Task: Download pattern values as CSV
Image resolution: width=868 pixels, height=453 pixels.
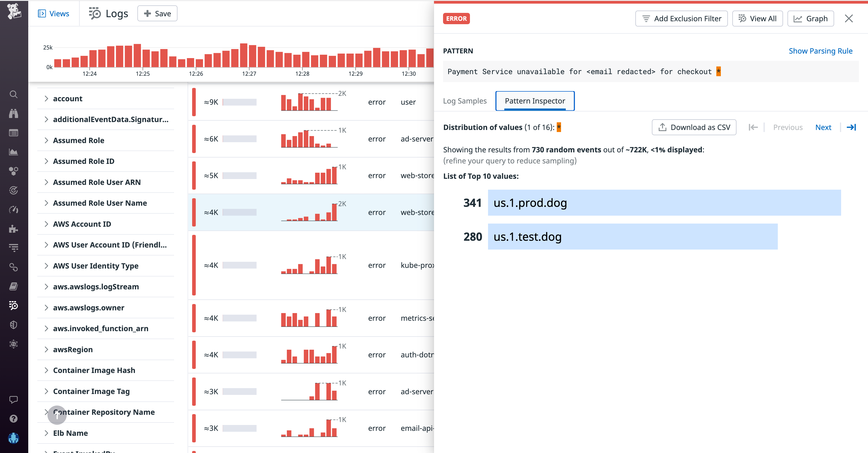Action: (694, 127)
